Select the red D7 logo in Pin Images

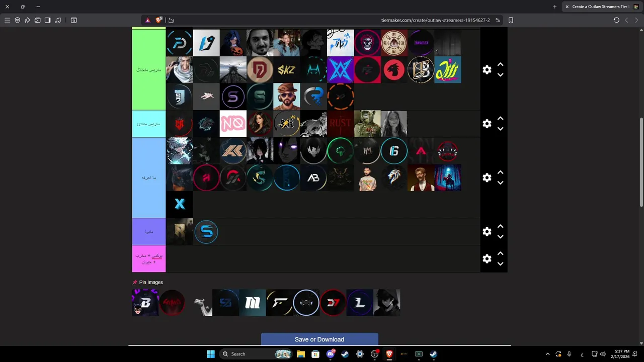coord(333,303)
